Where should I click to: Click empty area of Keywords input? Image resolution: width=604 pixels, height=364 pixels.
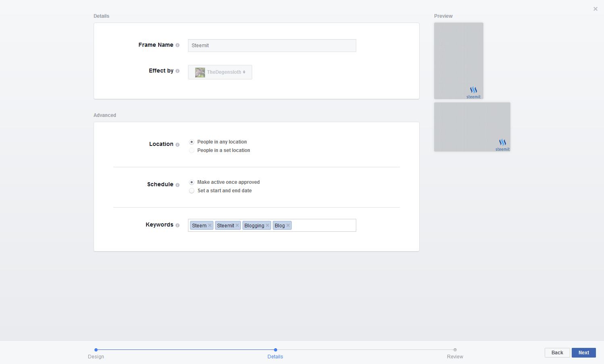point(324,225)
